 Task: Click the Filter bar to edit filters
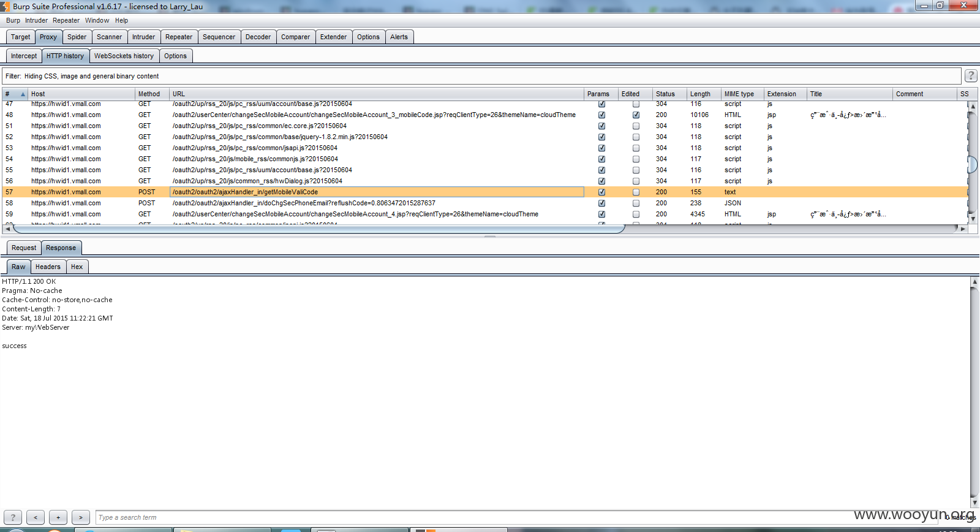pyautogui.click(x=481, y=76)
